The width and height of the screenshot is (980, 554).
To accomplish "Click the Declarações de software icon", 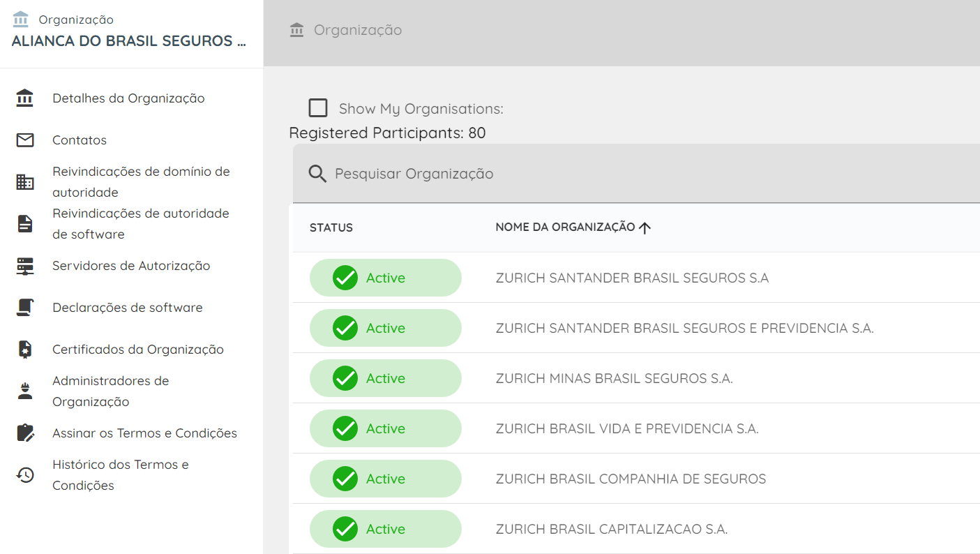I will click(25, 308).
